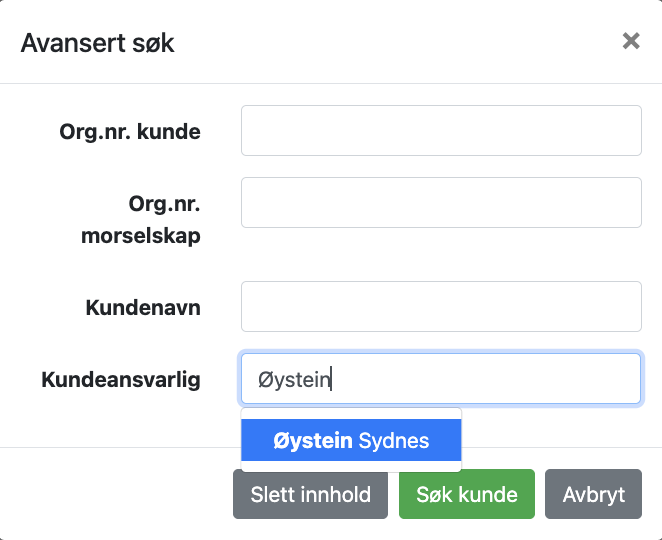The height and width of the screenshot is (540, 662).
Task: Click the "Org.nr. kunde" label
Action: (x=130, y=131)
